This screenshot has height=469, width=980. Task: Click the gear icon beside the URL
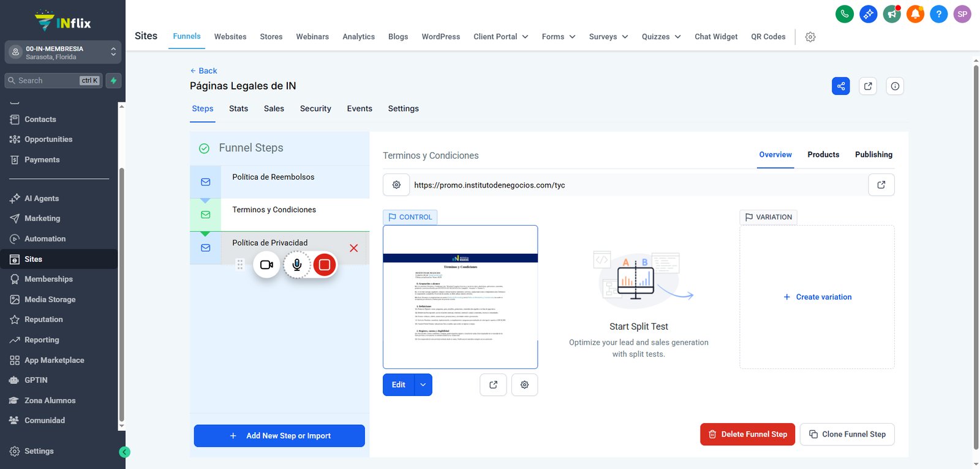[x=396, y=185]
